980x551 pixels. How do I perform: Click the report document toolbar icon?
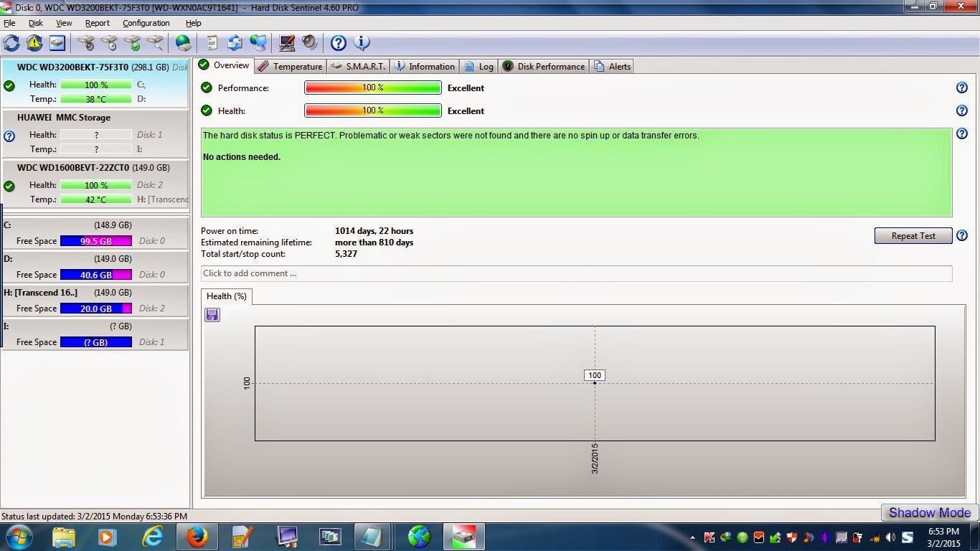click(x=212, y=43)
